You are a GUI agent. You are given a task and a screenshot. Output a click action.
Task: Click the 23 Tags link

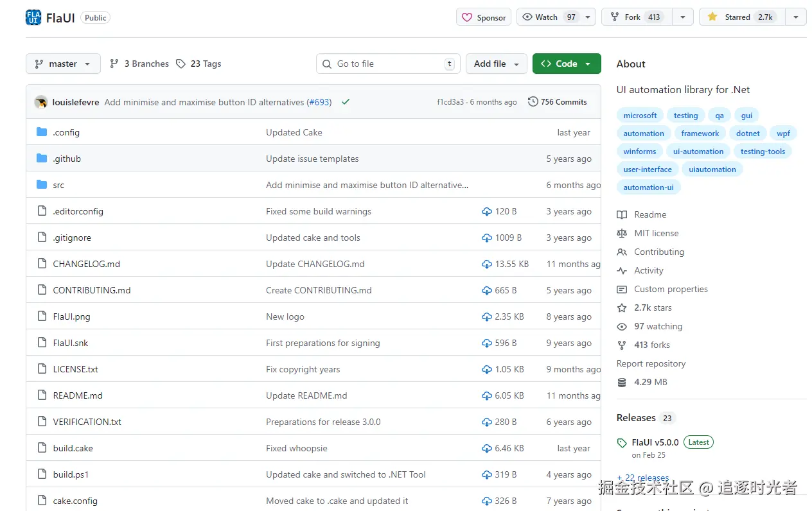(x=199, y=64)
